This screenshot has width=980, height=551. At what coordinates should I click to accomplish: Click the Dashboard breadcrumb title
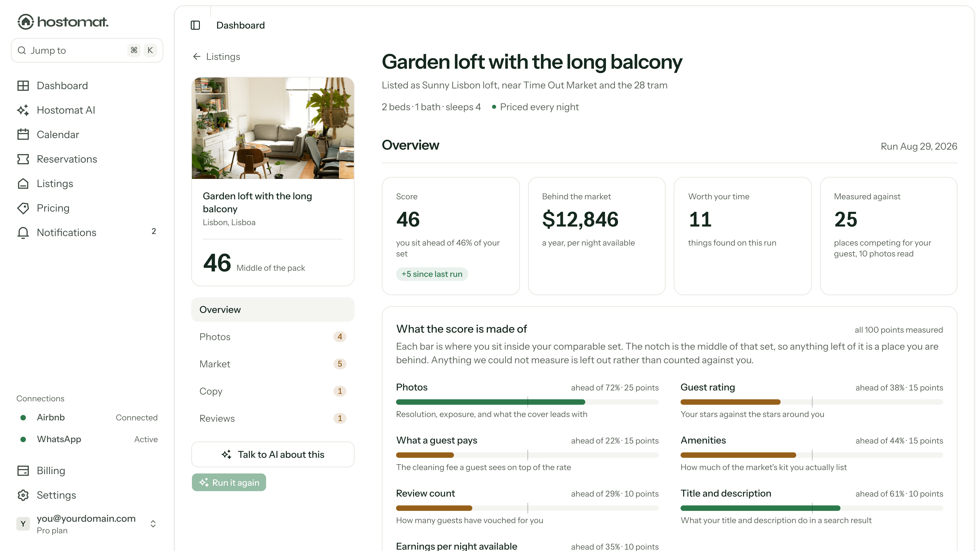click(240, 25)
